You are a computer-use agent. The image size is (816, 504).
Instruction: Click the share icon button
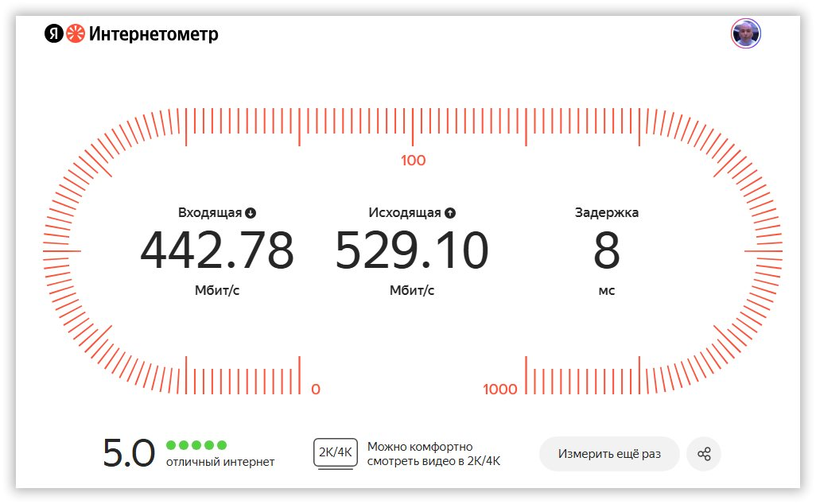704,454
